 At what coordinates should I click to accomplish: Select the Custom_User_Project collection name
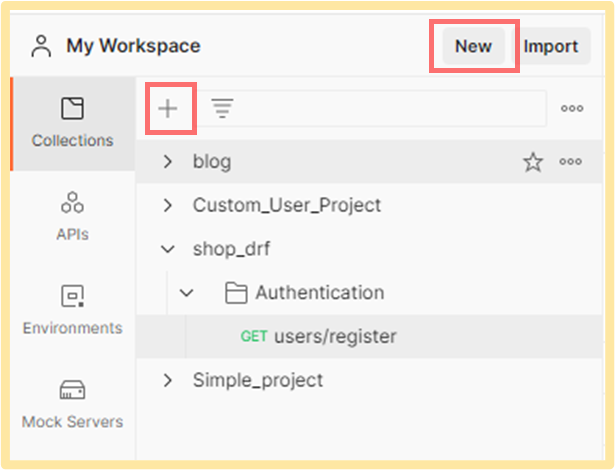point(287,205)
